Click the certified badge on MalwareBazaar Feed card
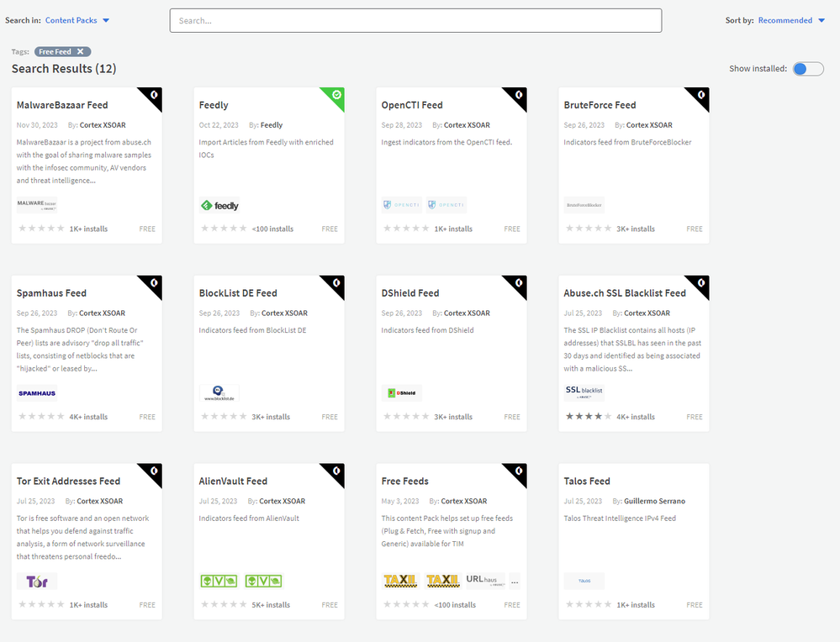The height and width of the screenshot is (642, 840). (154, 95)
